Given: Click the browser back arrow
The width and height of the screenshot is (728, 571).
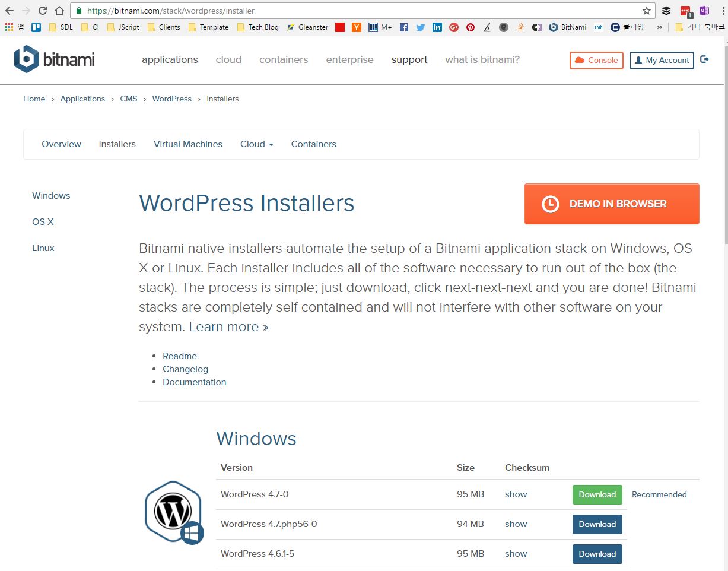Looking at the screenshot, I should [x=9, y=11].
